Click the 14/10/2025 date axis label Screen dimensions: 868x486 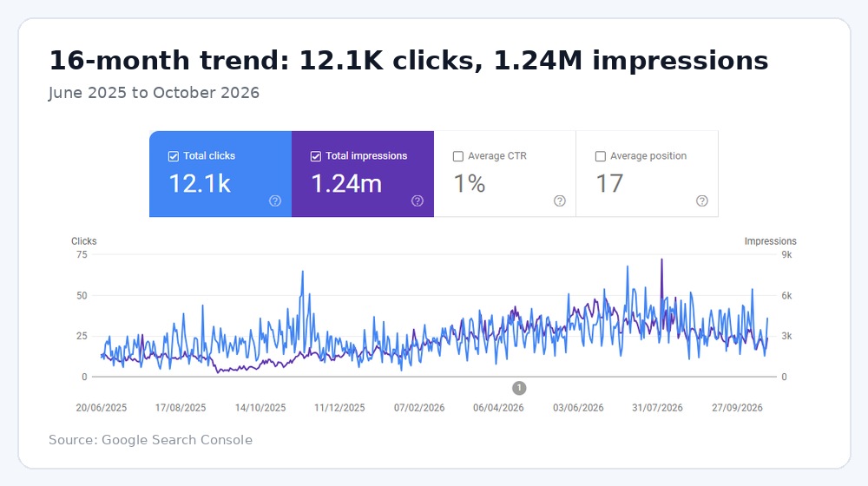[260, 408]
